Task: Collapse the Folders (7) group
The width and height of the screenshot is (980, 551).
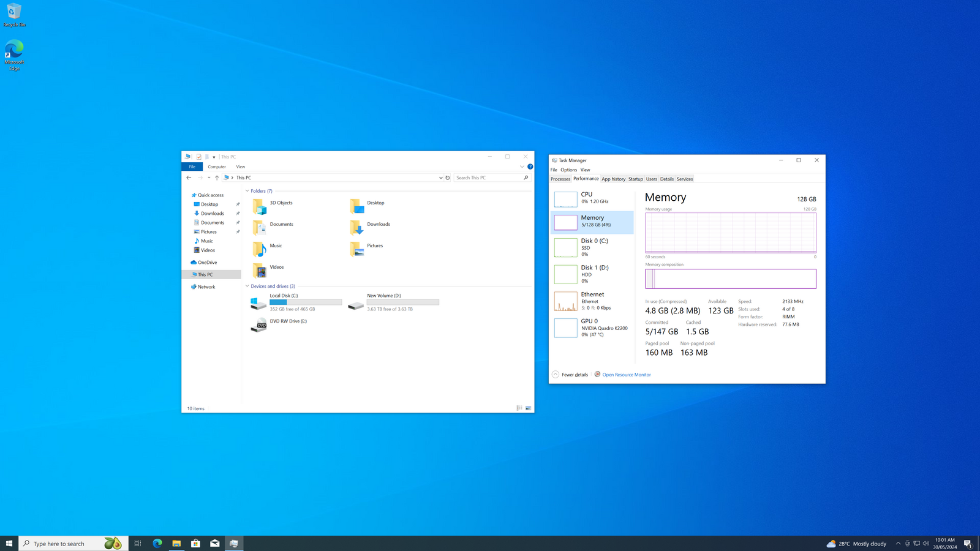Action: click(247, 191)
